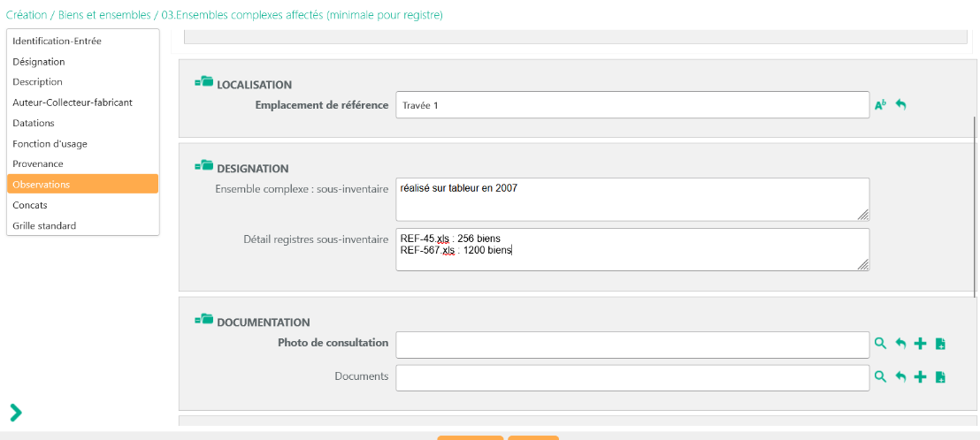Go to Identification-Entrée in the side menu
The height and width of the screenshot is (440, 980).
pyautogui.click(x=57, y=41)
